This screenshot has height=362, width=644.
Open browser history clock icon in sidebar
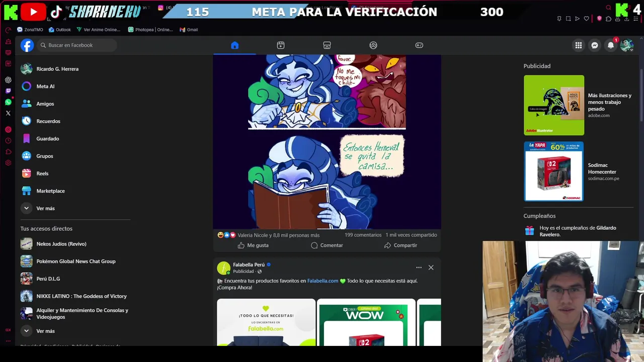click(8, 141)
